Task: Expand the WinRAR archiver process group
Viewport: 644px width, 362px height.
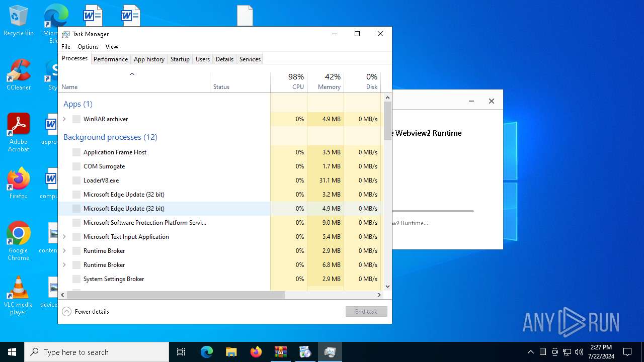Action: click(x=64, y=119)
